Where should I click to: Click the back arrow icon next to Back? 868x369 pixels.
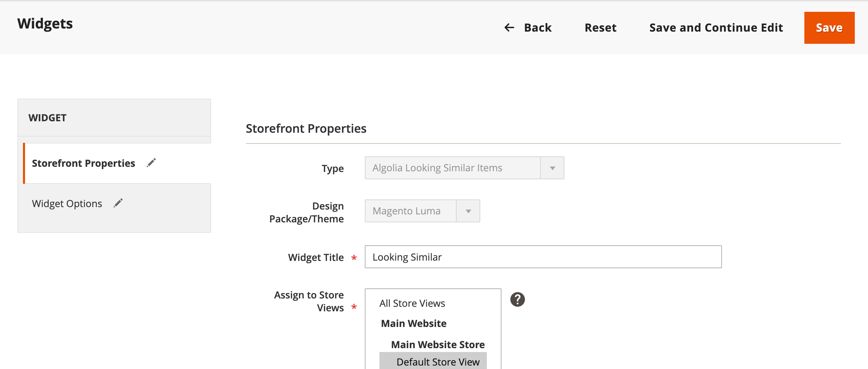(509, 27)
